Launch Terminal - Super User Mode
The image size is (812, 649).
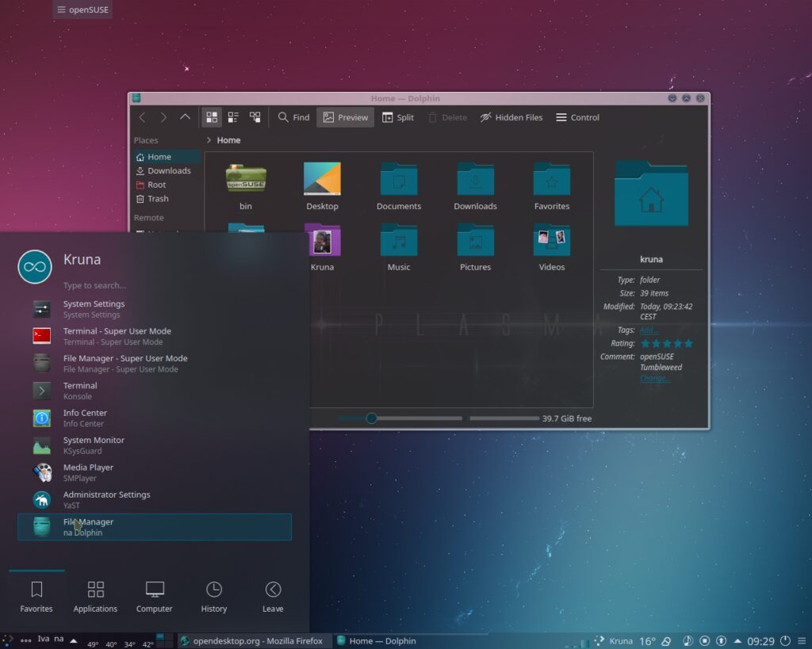point(155,337)
